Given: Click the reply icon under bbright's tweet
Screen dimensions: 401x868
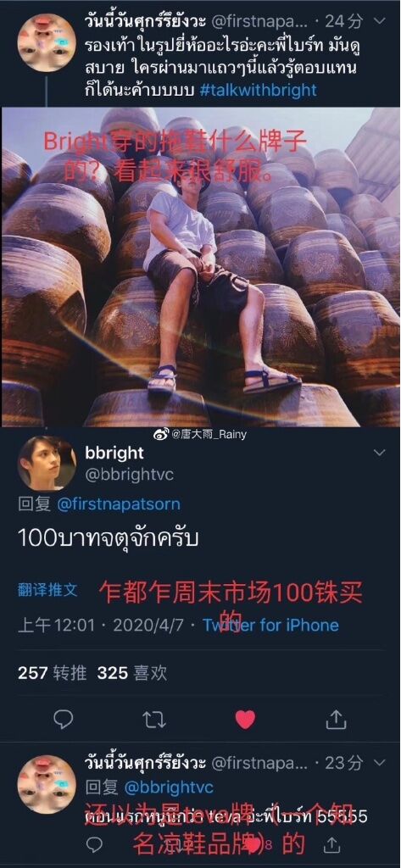Looking at the screenshot, I should coord(63,719).
